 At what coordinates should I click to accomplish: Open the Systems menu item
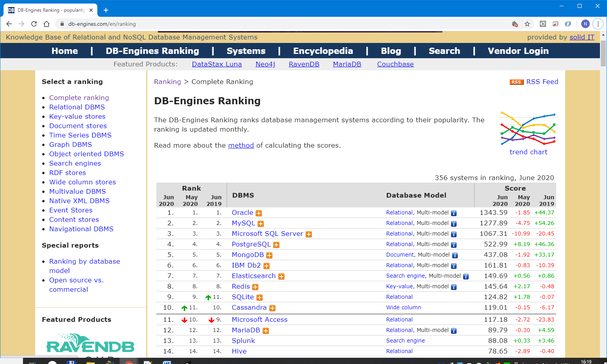(246, 51)
